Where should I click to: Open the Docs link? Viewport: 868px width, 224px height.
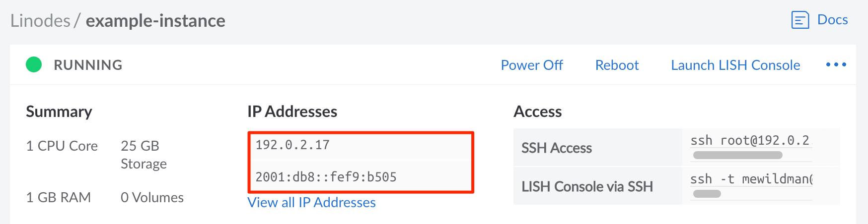(832, 20)
